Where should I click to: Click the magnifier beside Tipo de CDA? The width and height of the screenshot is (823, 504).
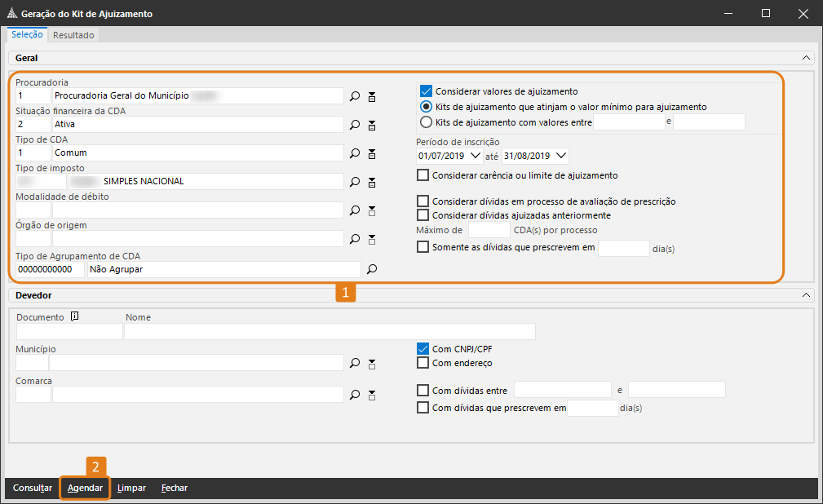(x=355, y=153)
